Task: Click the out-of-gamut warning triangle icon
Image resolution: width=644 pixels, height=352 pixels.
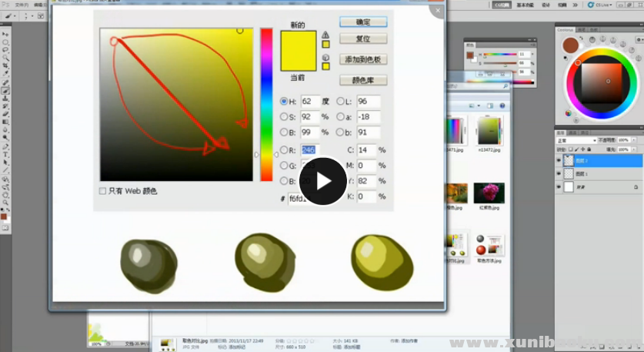Action: (325, 35)
